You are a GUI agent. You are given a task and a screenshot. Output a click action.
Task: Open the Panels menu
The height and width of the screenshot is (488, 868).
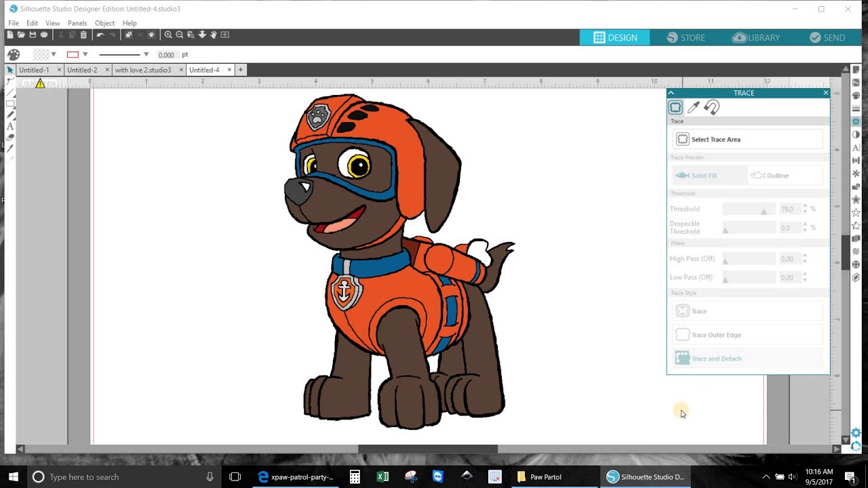[77, 23]
